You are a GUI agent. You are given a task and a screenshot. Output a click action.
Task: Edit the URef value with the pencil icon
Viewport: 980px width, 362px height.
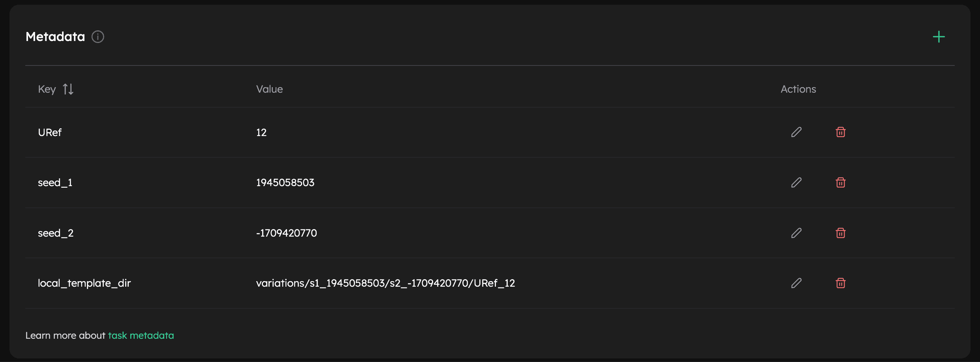(x=796, y=132)
